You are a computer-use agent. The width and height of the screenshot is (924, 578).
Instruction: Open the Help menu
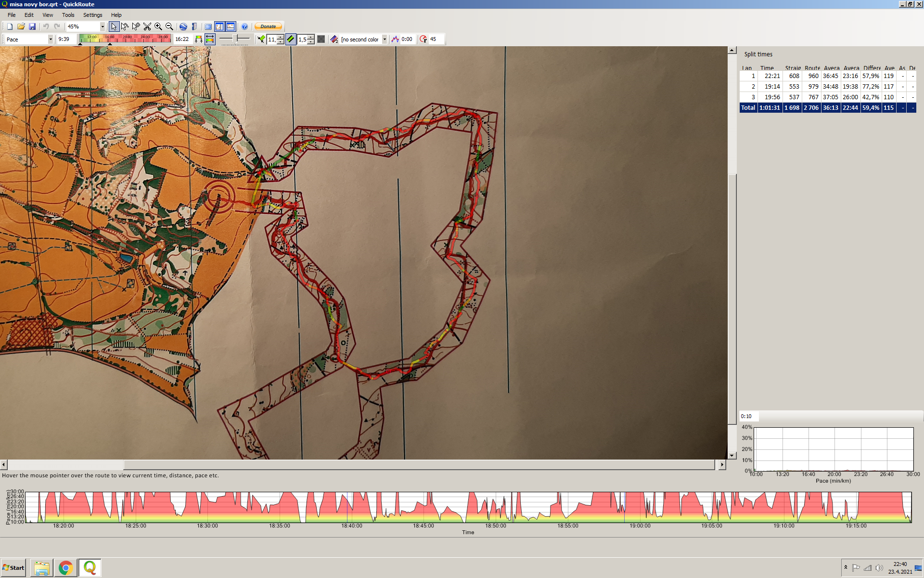coord(116,15)
